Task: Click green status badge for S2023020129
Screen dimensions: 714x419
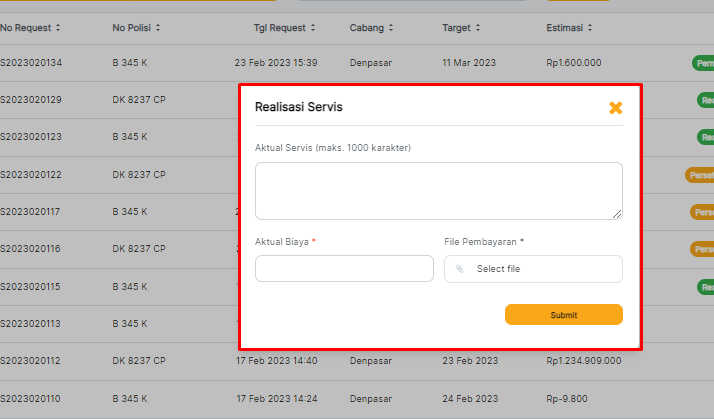Action: (x=704, y=100)
